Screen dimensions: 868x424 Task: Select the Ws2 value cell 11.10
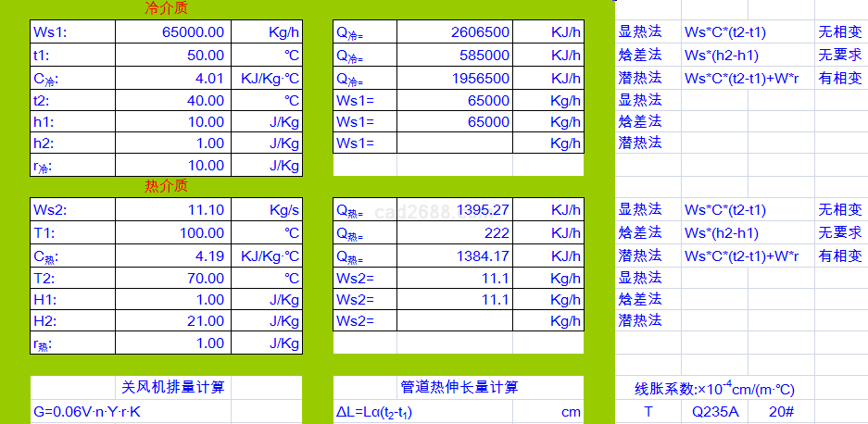(173, 210)
